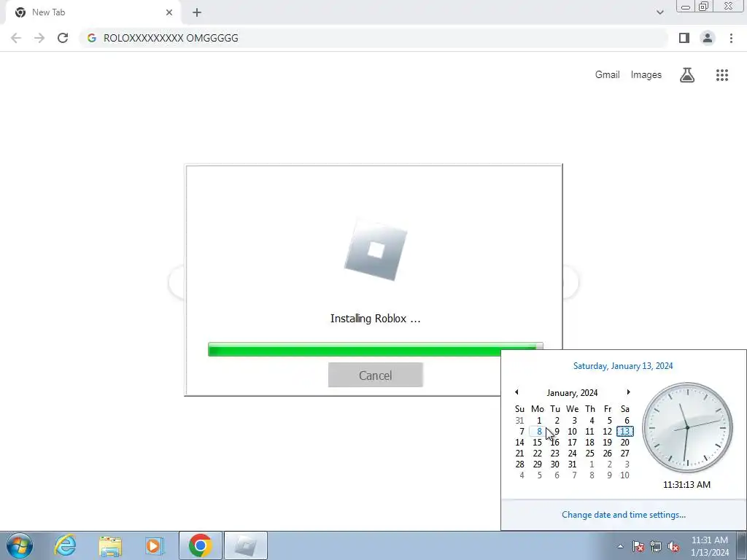The image size is (747, 560).
Task: Reload the page in Chrome
Action: coord(63,38)
